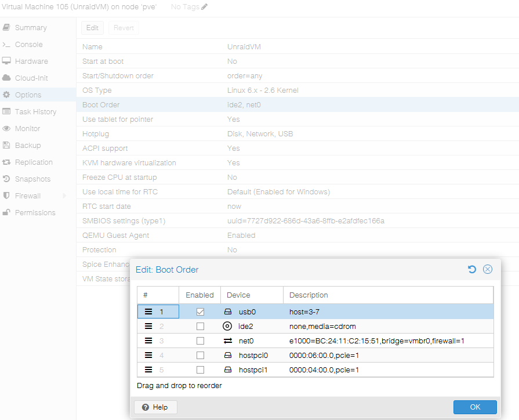Select the OS Type option row
The width and height of the screenshot is (519, 420).
(297, 90)
